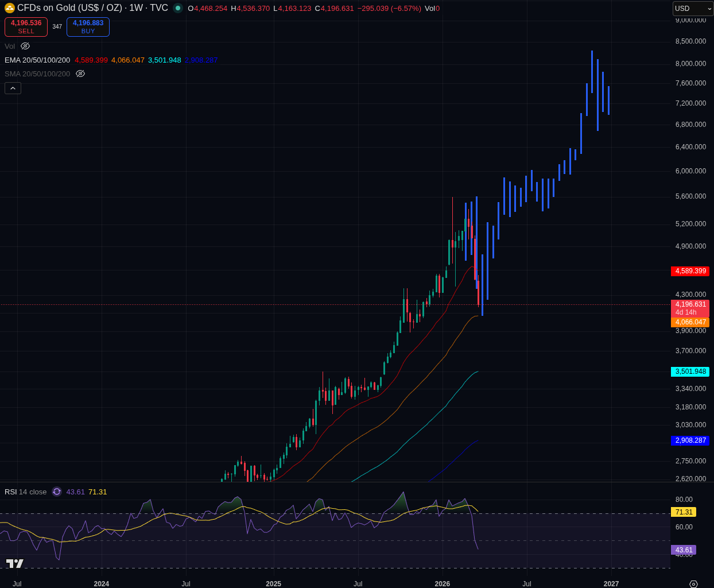Click cyan 3,501.948 value in EMA legend
Image resolution: width=714 pixels, height=588 pixels.
165,60
